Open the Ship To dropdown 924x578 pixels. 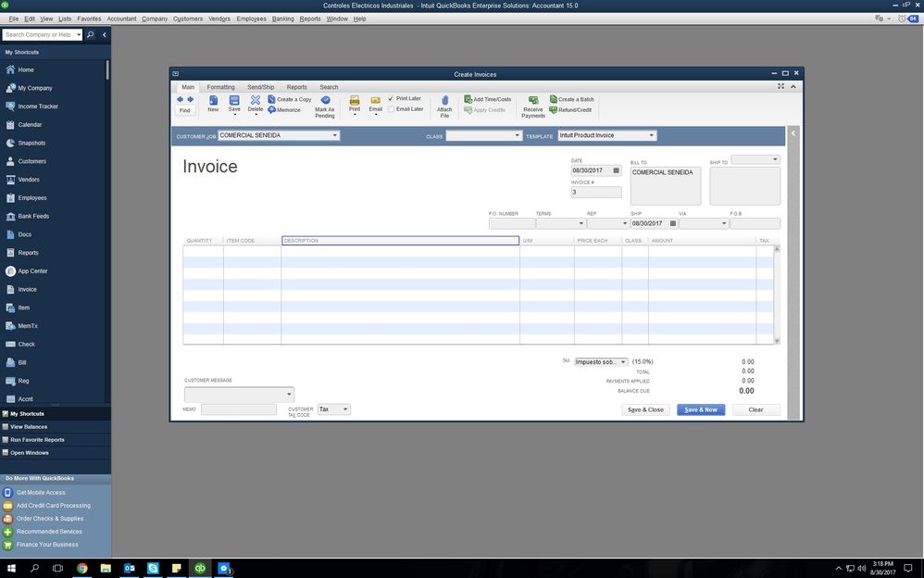(x=775, y=159)
